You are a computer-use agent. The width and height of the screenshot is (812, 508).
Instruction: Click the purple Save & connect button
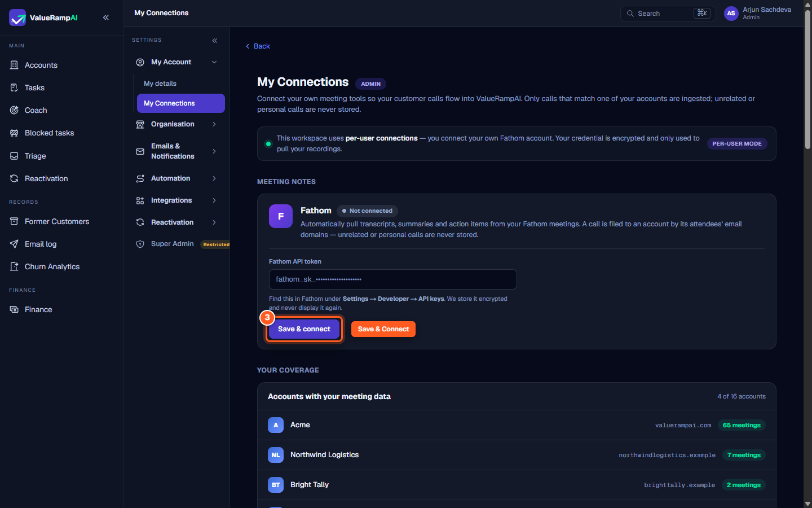click(x=304, y=329)
